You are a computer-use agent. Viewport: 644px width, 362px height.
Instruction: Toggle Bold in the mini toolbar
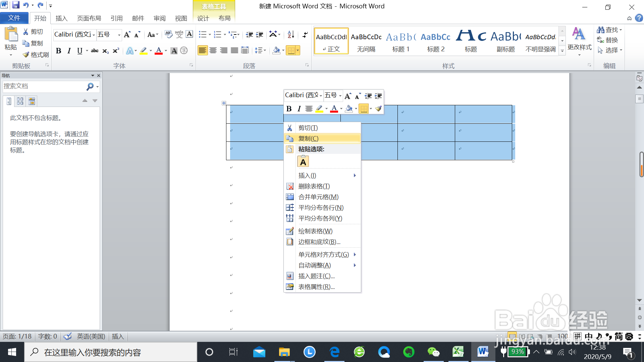[x=289, y=109]
